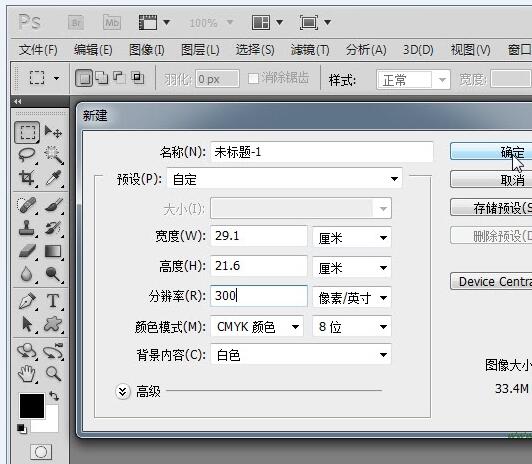This screenshot has height=464, width=532.
Task: Open the 编辑(E) menu
Action: pyautogui.click(x=93, y=50)
